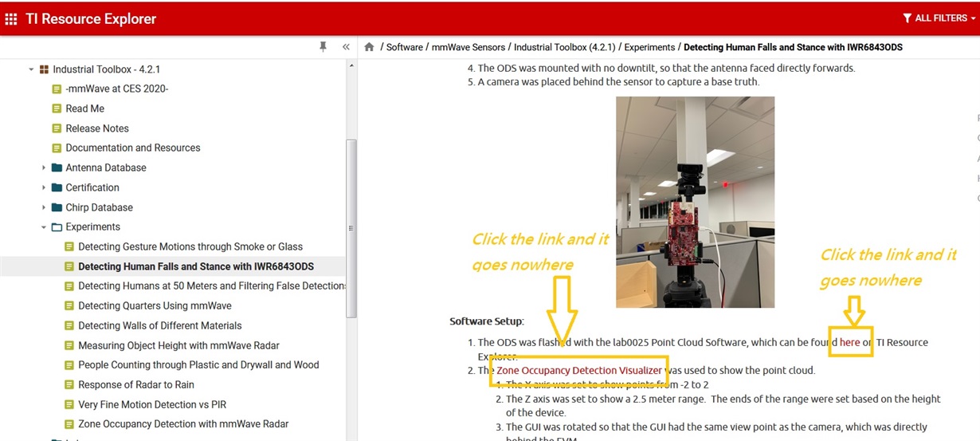Open People Counting through Plastic and Drywall
Screen dimensions: 980x441
pyautogui.click(x=198, y=364)
